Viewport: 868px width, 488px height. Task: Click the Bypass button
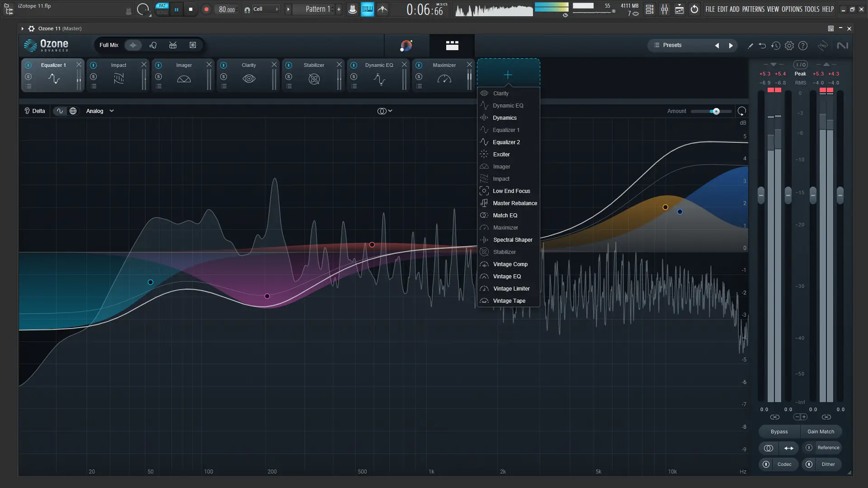[779, 432]
